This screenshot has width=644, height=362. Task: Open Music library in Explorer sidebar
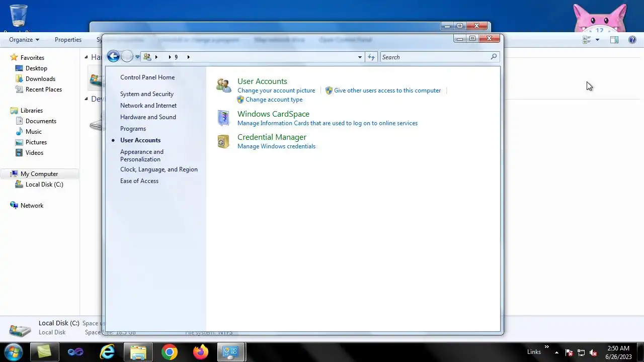[33, 132]
